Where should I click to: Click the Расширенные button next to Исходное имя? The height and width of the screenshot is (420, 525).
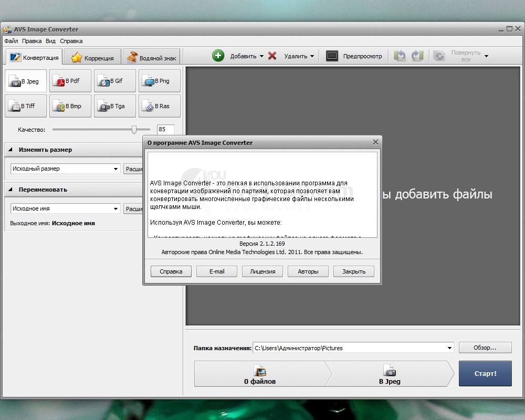pos(133,208)
